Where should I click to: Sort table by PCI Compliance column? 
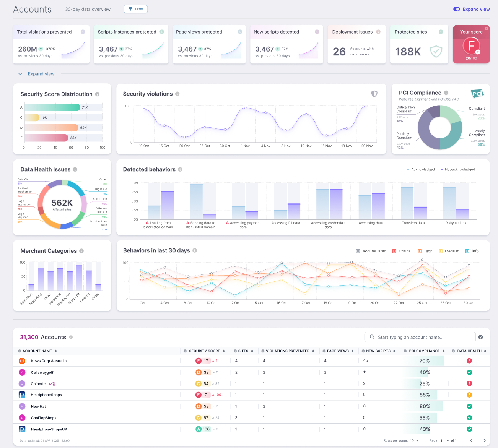coord(443,351)
